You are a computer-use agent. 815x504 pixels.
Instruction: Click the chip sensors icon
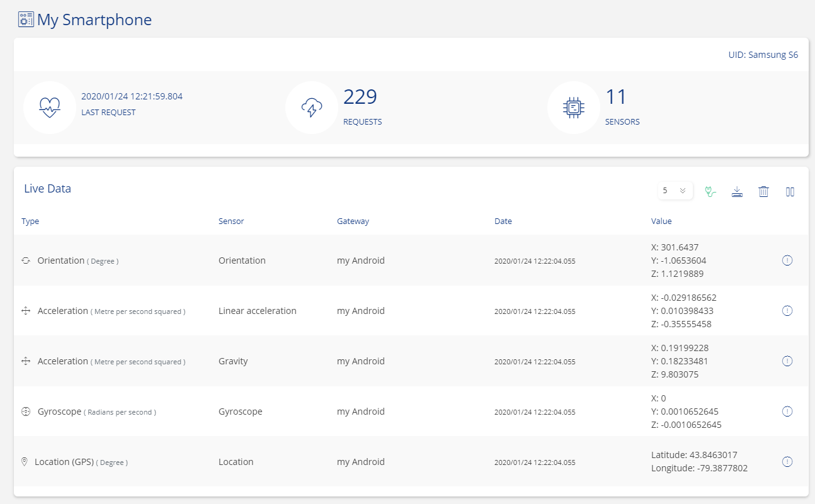[x=574, y=108]
